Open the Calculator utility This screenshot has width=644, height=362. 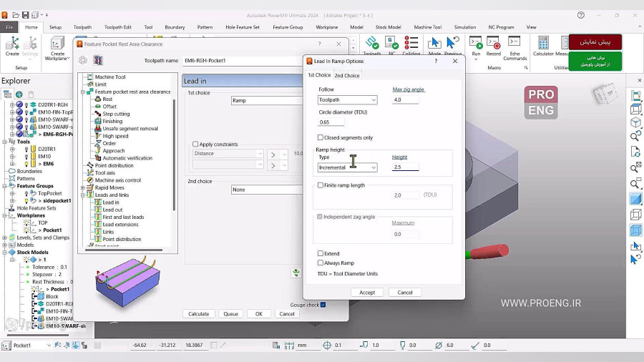point(543,46)
